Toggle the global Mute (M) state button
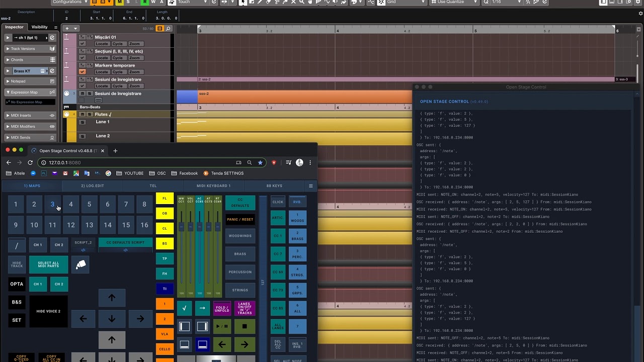The height and width of the screenshot is (362, 644). pyautogui.click(x=120, y=2)
